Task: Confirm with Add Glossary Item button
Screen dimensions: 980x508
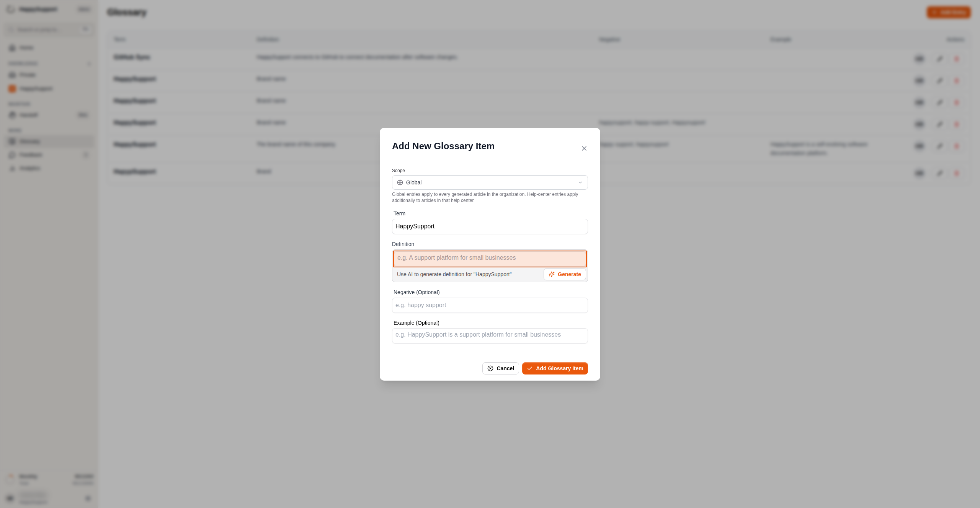Action: [x=555, y=368]
